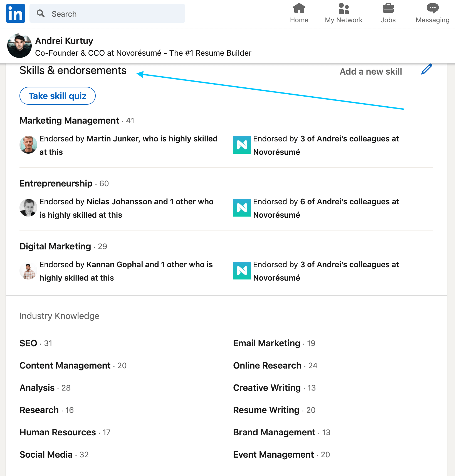Click the Take skill quiz button

57,96
